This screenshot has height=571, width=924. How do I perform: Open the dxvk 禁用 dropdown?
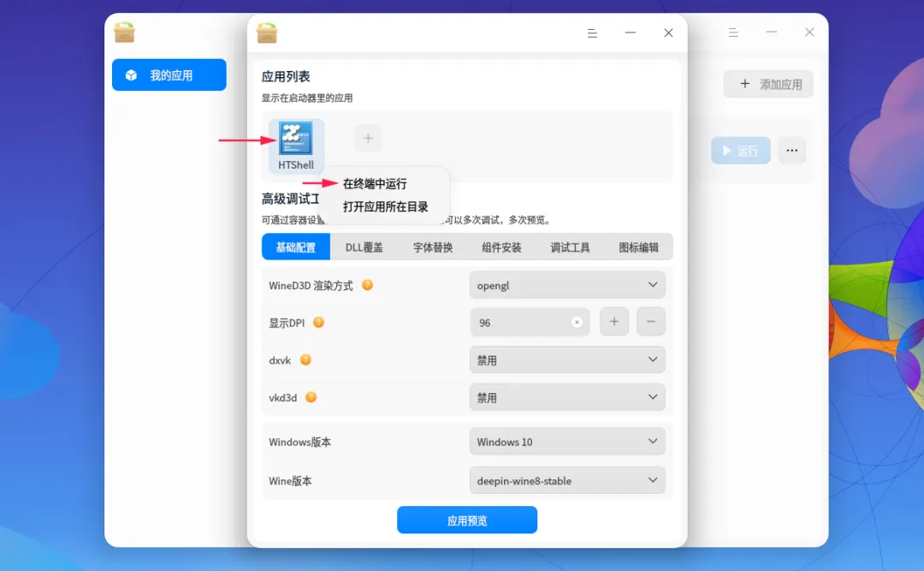(x=567, y=360)
